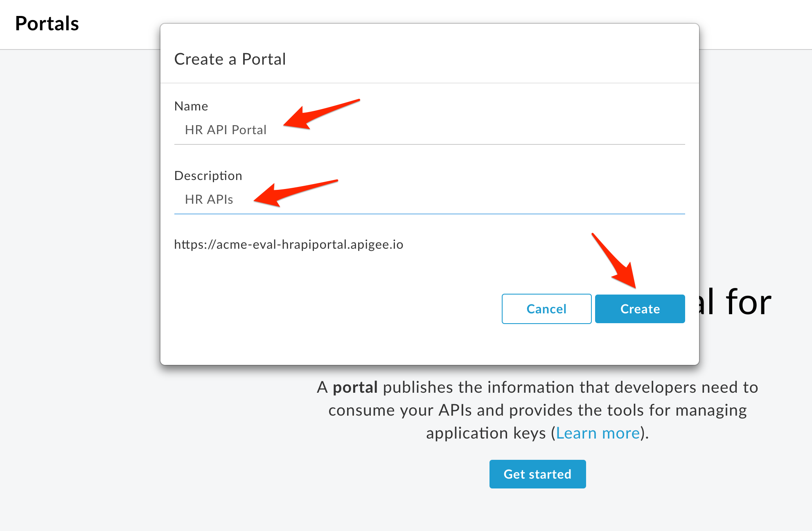Click the Get started button

coord(537,474)
